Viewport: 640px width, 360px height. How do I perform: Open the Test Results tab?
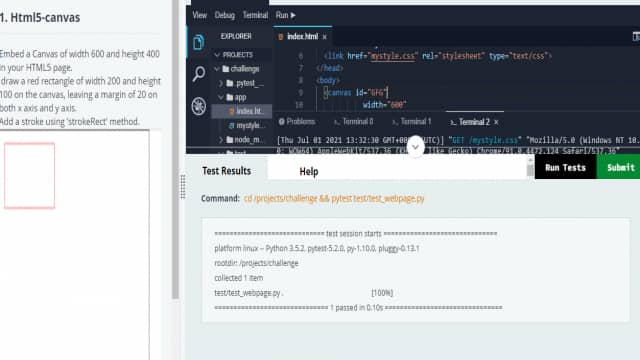click(x=227, y=171)
